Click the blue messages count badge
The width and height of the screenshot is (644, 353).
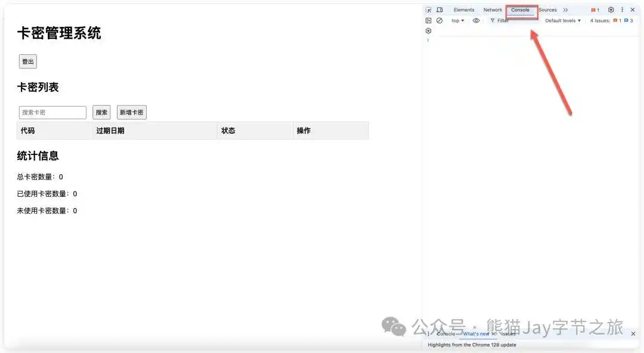click(x=630, y=20)
